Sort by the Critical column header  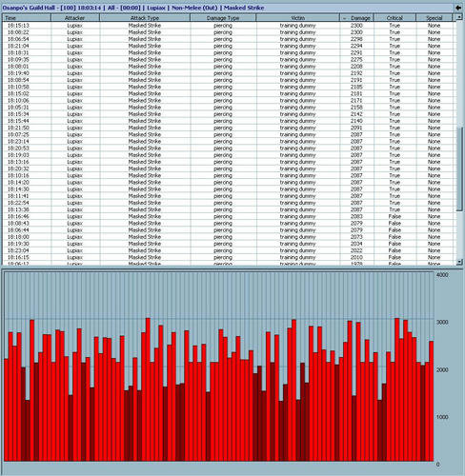click(x=394, y=18)
